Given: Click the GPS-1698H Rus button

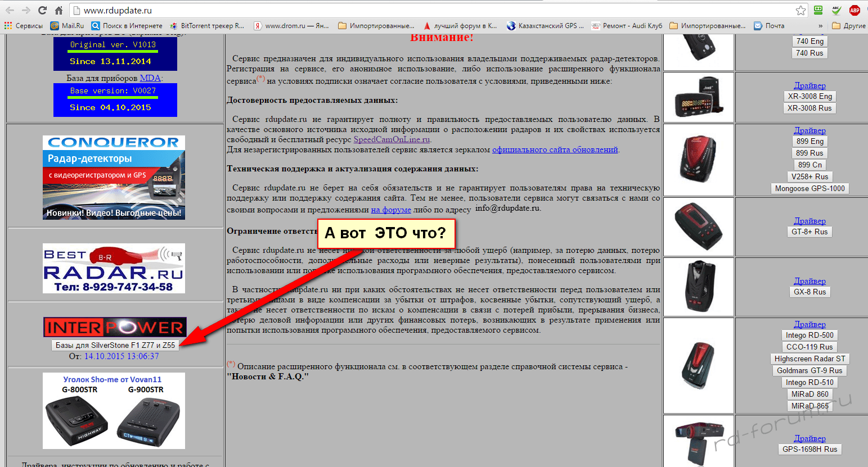Looking at the screenshot, I should click(809, 449).
